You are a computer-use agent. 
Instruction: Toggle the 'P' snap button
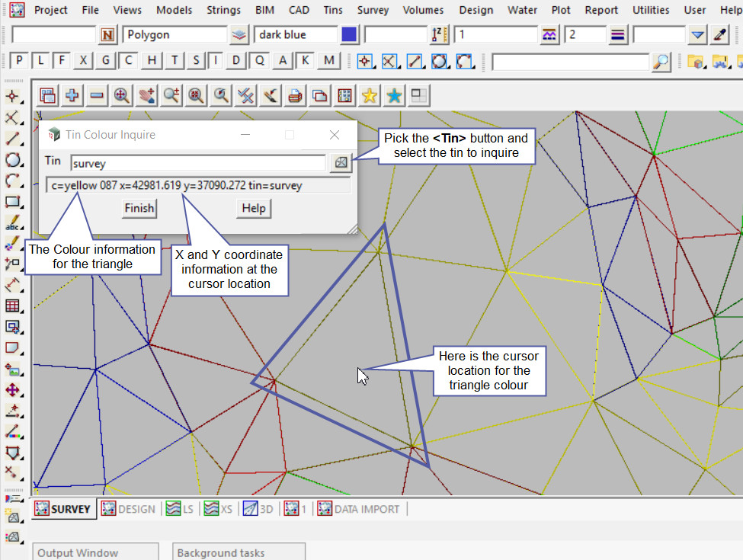[x=19, y=61]
